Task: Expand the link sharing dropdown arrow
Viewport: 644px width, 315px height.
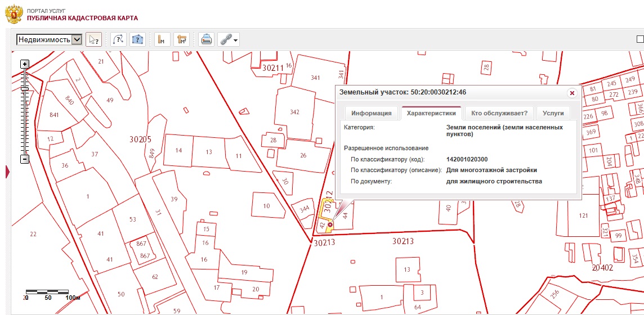Action: point(236,40)
